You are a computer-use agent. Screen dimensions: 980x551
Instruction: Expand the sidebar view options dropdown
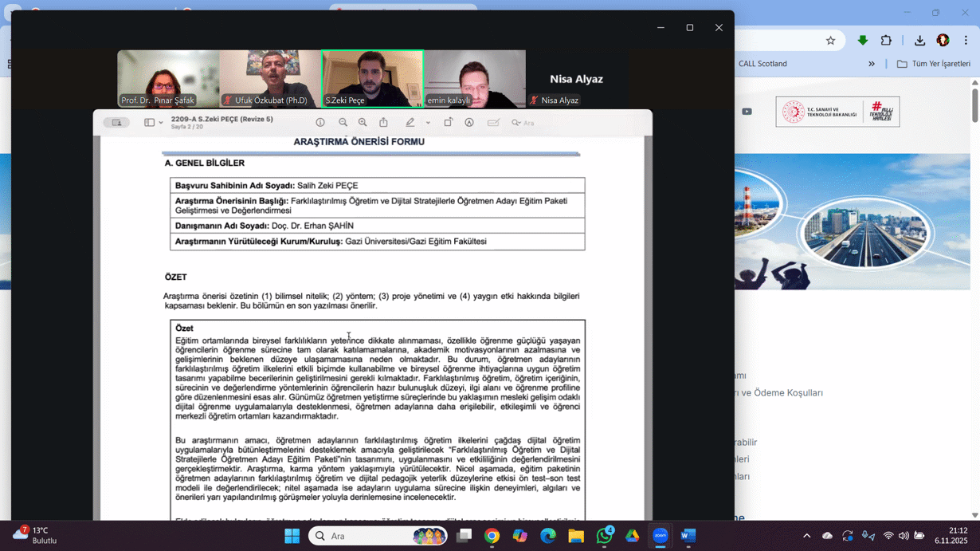point(153,123)
